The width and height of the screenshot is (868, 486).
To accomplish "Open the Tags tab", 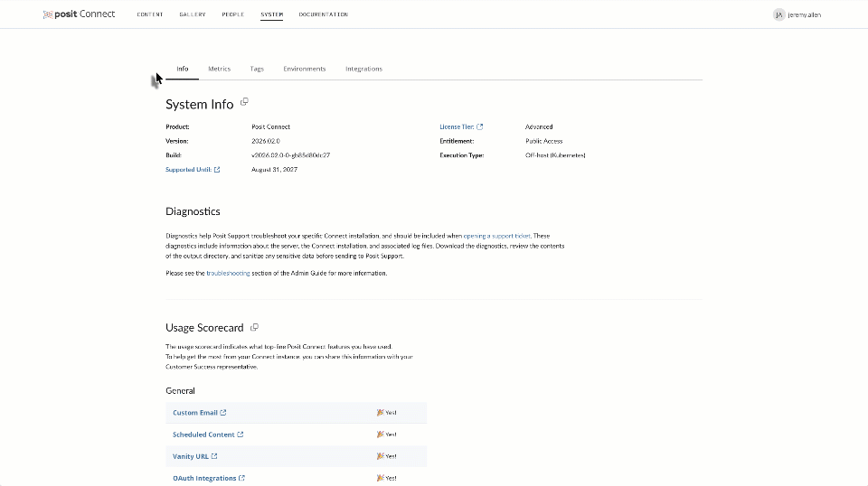I will pyautogui.click(x=257, y=69).
